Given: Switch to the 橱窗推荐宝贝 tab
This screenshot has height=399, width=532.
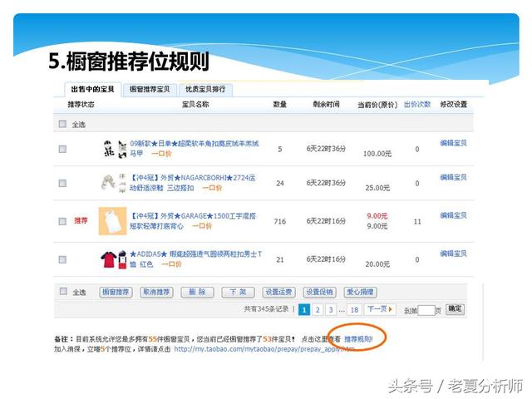Looking at the screenshot, I should [150, 90].
